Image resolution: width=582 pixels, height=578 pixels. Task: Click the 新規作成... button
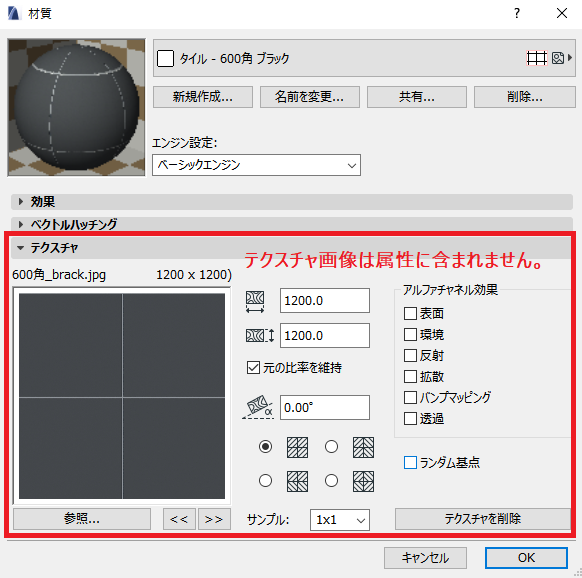coord(203,97)
